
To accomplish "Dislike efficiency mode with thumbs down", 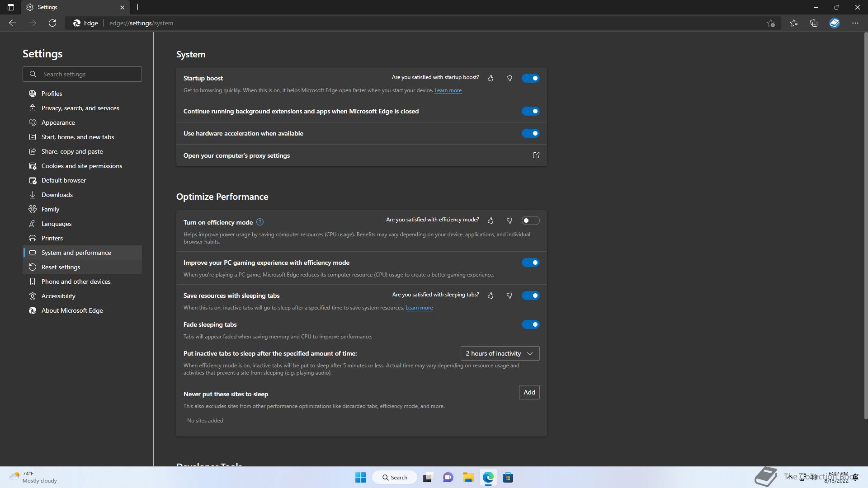I will [x=509, y=221].
